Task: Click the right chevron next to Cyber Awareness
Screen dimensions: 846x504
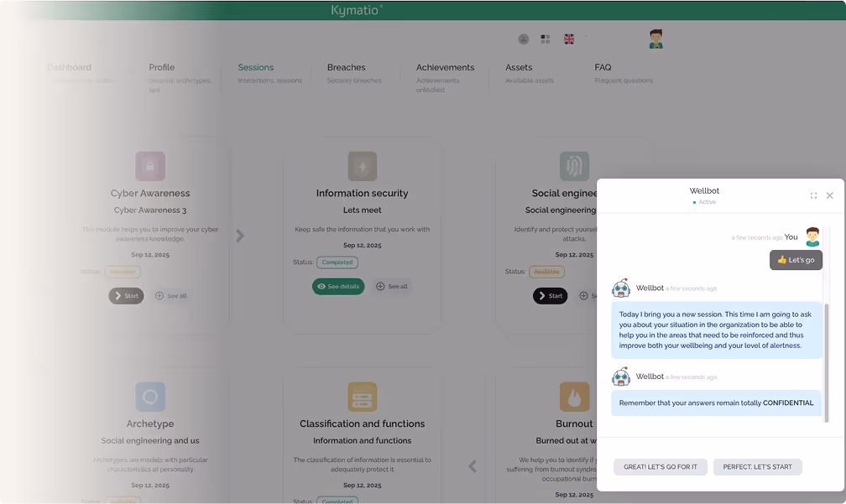Action: (240, 236)
